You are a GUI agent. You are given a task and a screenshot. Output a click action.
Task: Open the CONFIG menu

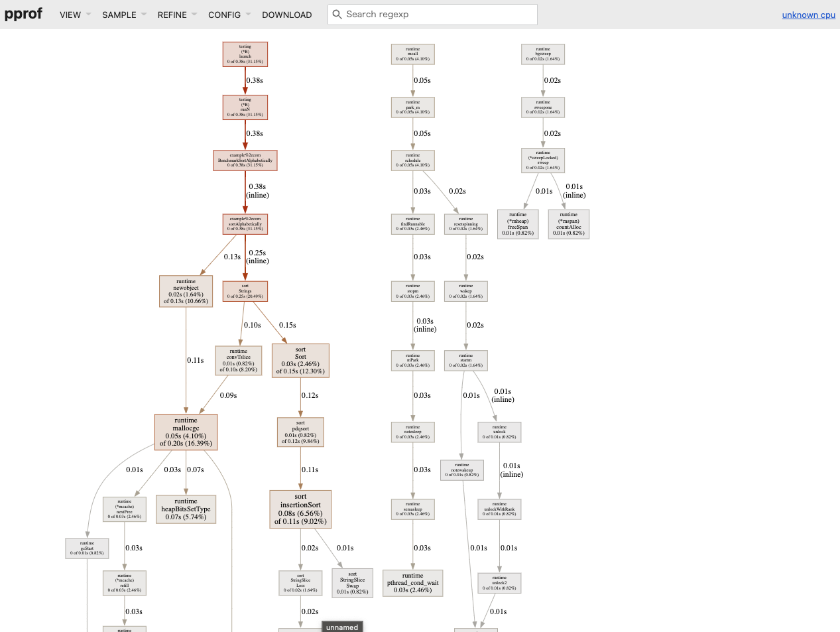click(x=229, y=15)
